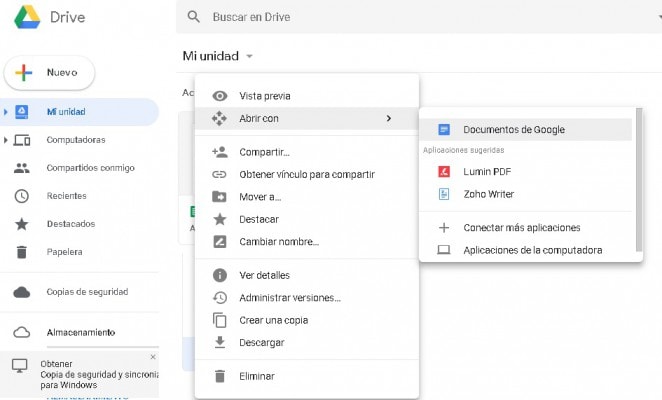Open Almacenamiento in sidebar
The width and height of the screenshot is (662, 400).
(79, 332)
